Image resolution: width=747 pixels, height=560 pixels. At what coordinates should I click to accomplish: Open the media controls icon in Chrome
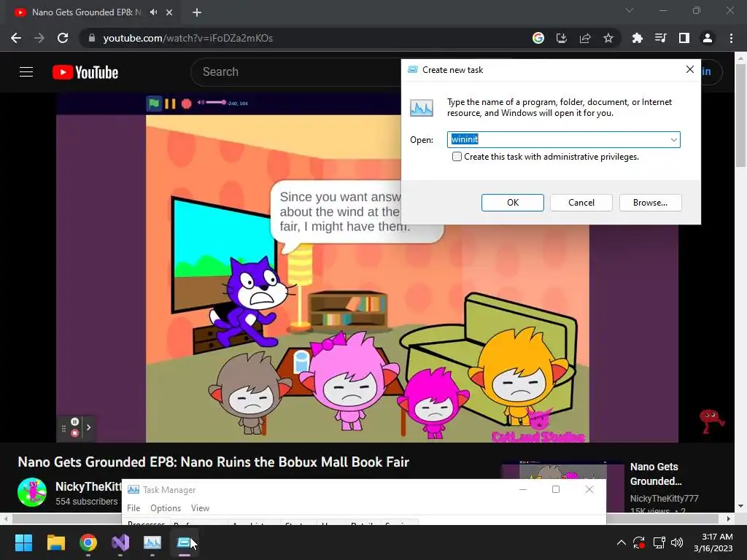(660, 38)
